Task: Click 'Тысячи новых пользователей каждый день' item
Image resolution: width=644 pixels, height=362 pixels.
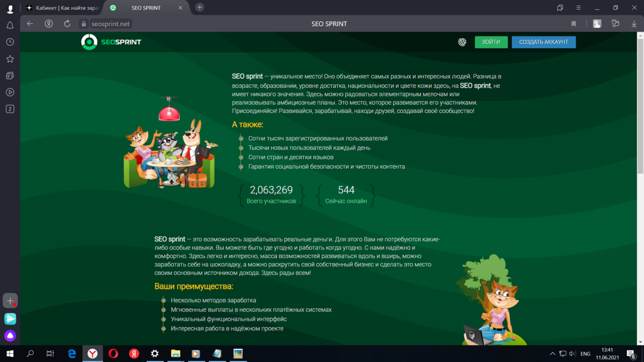Action: [x=309, y=148]
